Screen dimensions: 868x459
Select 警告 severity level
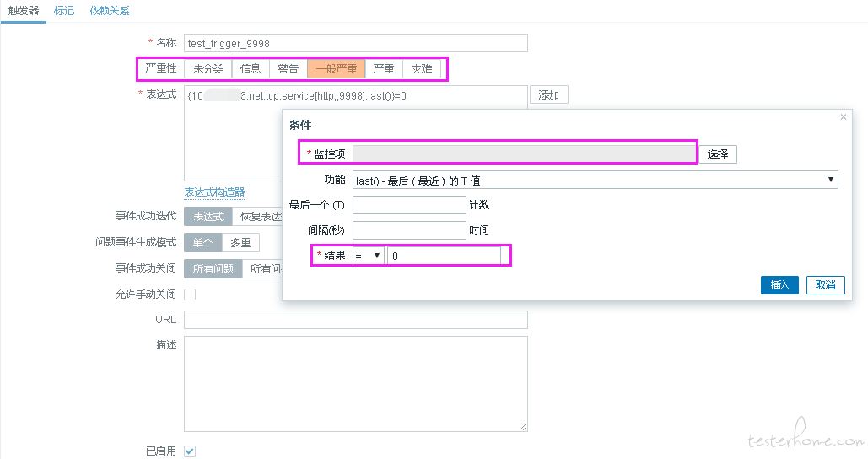[x=288, y=69]
